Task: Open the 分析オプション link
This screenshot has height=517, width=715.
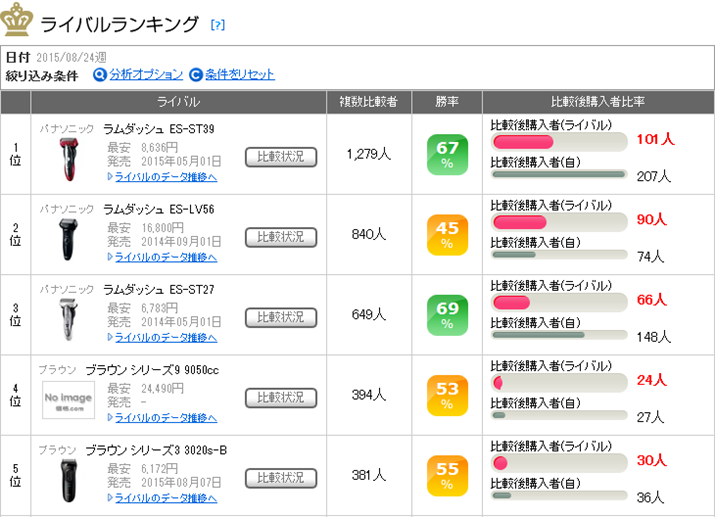Action: (x=146, y=75)
